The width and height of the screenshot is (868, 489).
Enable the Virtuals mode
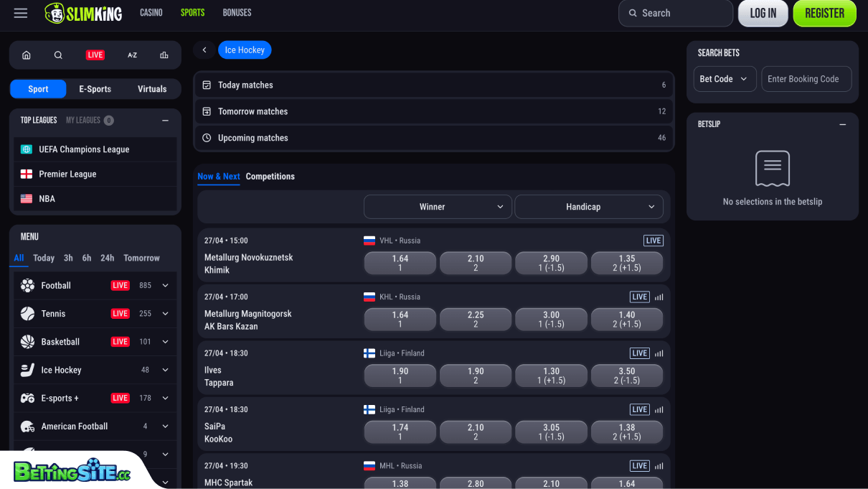(x=151, y=88)
